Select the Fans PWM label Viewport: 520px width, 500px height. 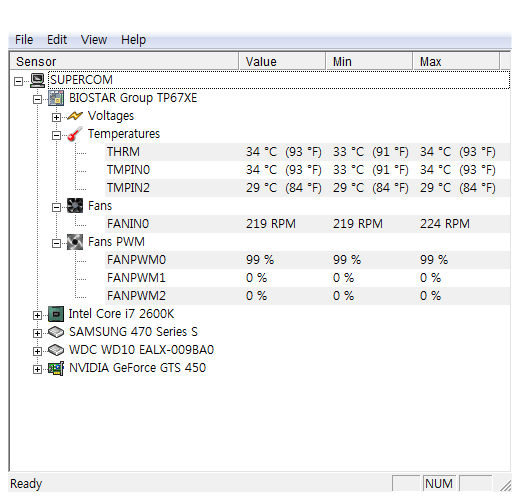[116, 242]
